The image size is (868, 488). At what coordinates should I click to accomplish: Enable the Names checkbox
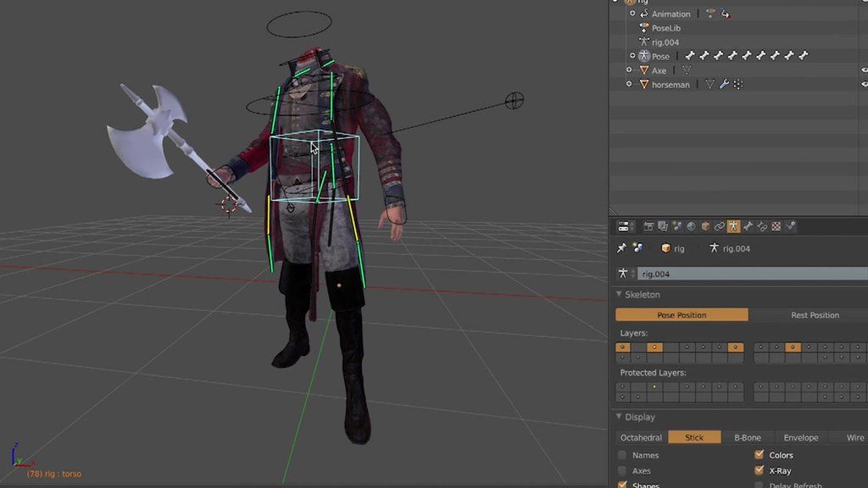click(623, 455)
